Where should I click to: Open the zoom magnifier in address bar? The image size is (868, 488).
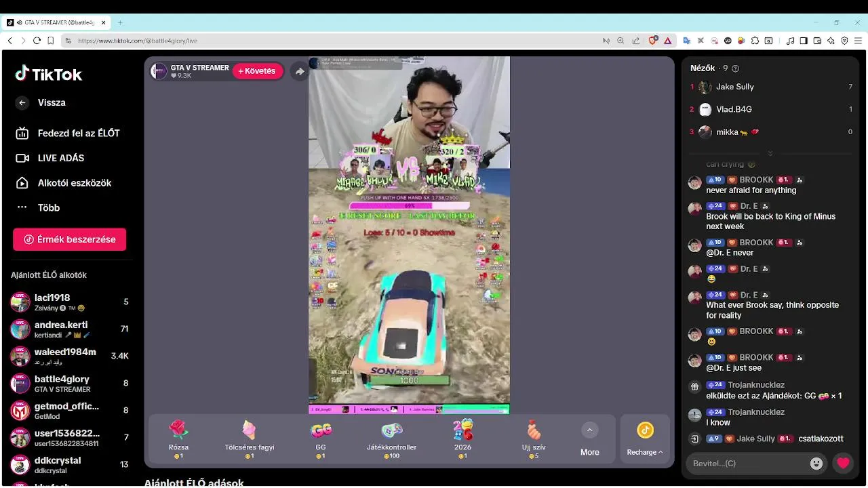[x=620, y=41]
